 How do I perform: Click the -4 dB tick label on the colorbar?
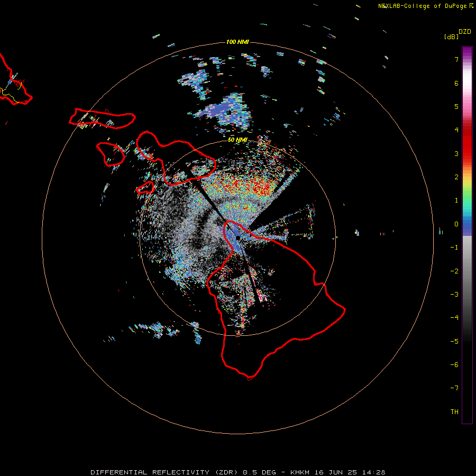[454, 318]
